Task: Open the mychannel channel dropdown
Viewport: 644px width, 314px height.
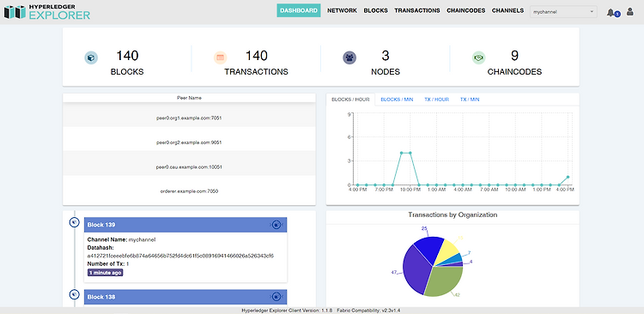Action: [x=563, y=12]
